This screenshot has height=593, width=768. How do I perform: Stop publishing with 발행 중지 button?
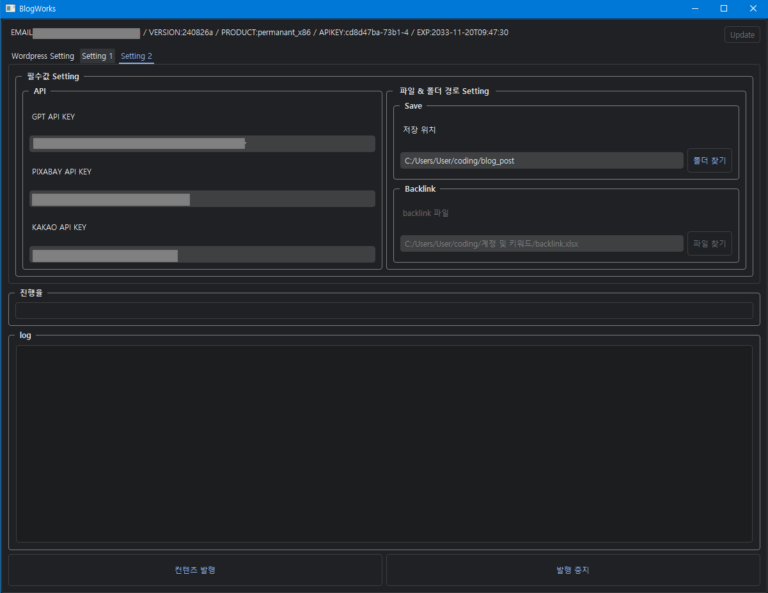(573, 570)
